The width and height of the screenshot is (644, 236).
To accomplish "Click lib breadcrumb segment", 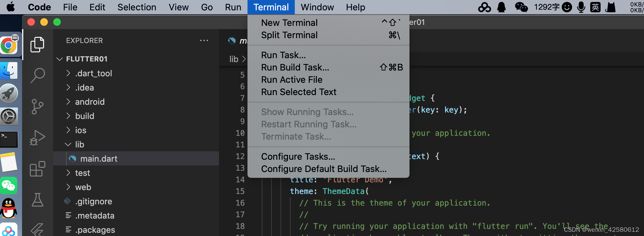I will (x=234, y=59).
